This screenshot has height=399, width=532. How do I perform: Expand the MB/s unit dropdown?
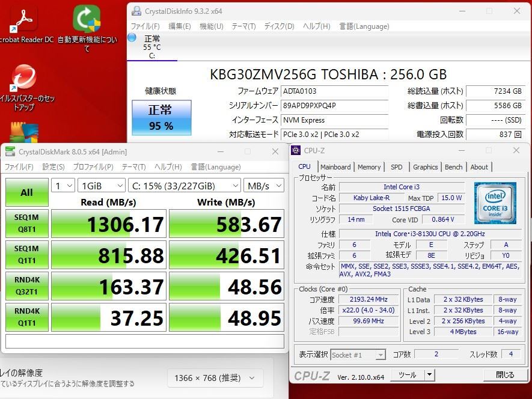coord(264,186)
